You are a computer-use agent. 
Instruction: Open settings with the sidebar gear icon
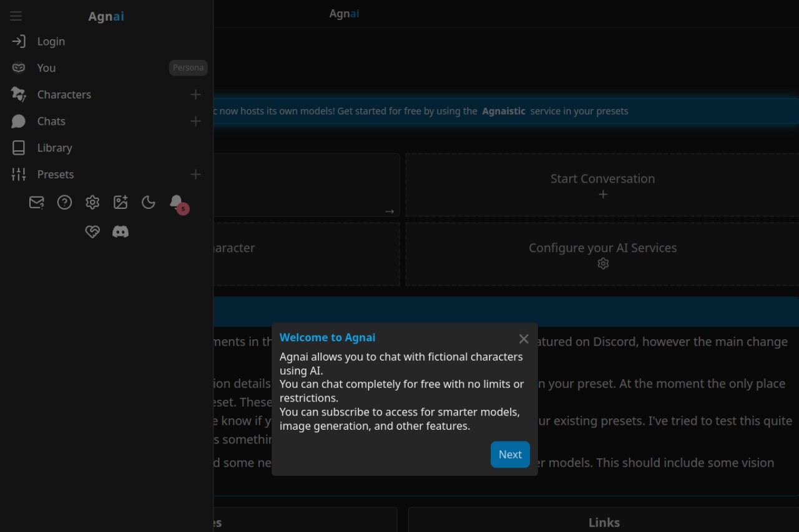(92, 202)
